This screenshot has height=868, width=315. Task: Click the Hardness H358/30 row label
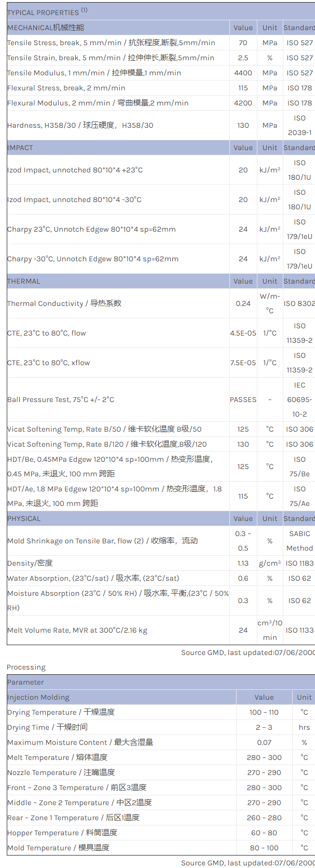(80, 125)
